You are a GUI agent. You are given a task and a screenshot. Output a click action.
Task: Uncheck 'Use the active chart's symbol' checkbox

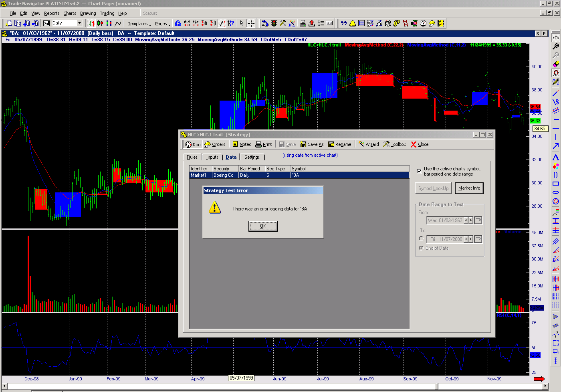coord(419,171)
